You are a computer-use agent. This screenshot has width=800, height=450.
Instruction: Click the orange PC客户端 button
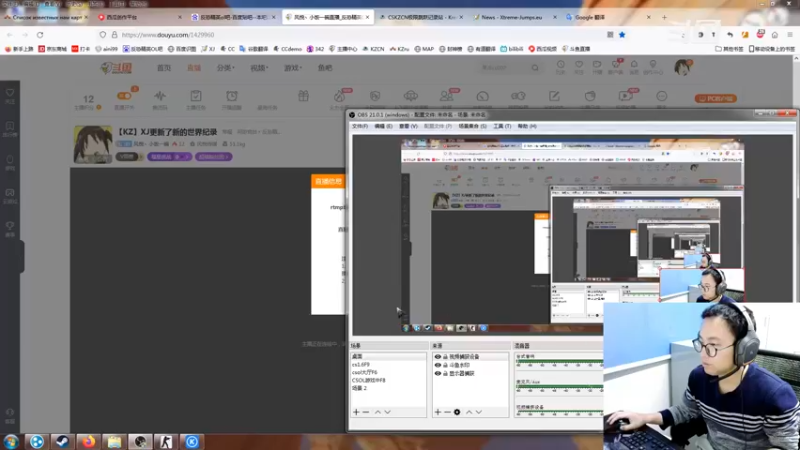(716, 98)
